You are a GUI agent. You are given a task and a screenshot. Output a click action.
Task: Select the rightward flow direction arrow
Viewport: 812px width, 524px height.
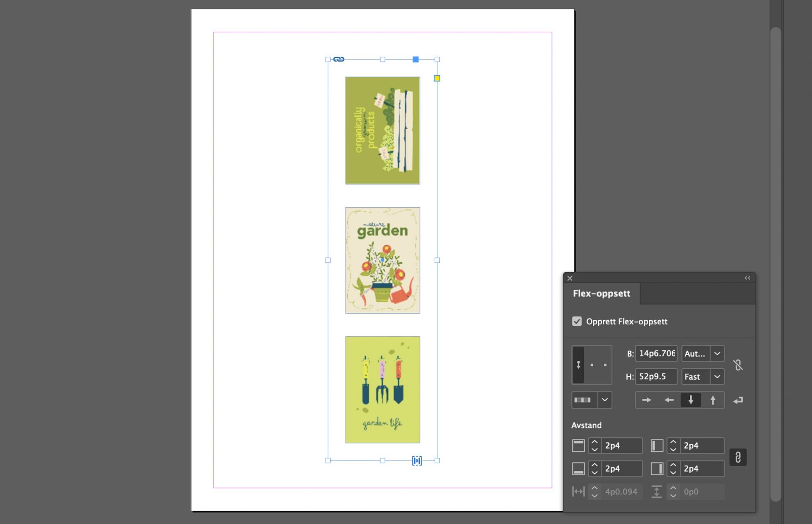646,400
